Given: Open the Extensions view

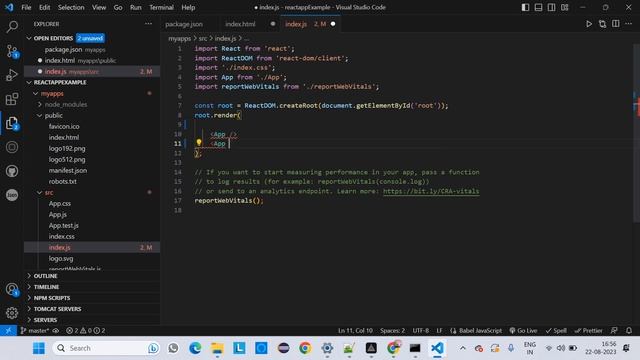Looking at the screenshot, I should pos(12,99).
